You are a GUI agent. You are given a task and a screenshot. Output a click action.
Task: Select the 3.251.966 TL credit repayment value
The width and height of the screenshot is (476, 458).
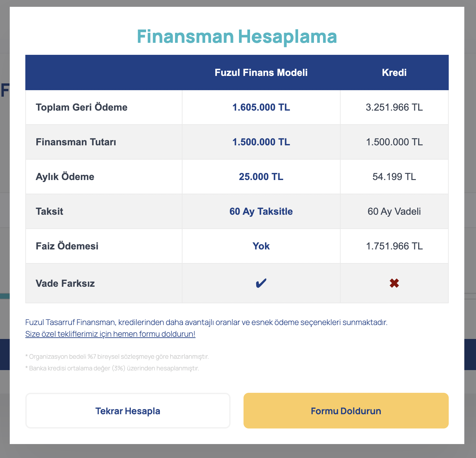394,107
